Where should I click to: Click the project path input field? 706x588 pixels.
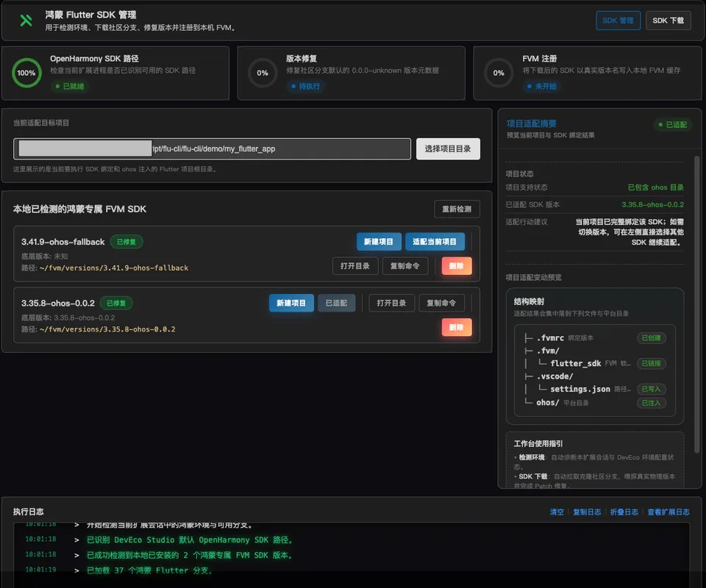212,149
